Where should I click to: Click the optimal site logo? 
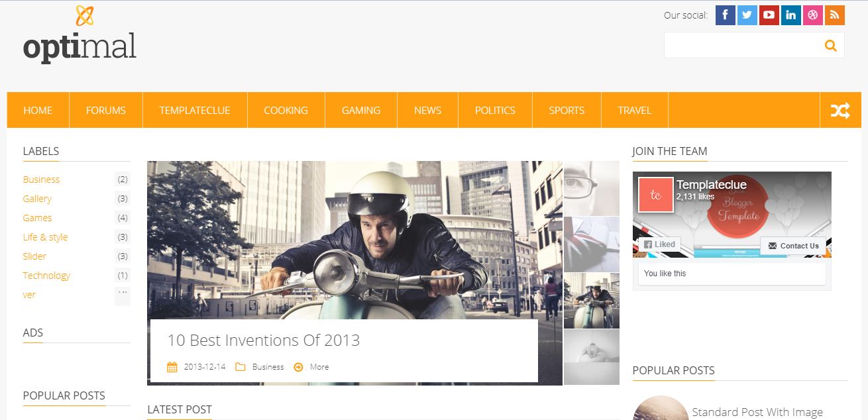(x=80, y=35)
